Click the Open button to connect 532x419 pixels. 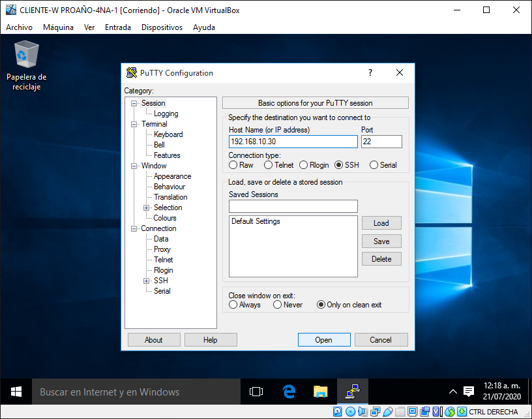(324, 339)
